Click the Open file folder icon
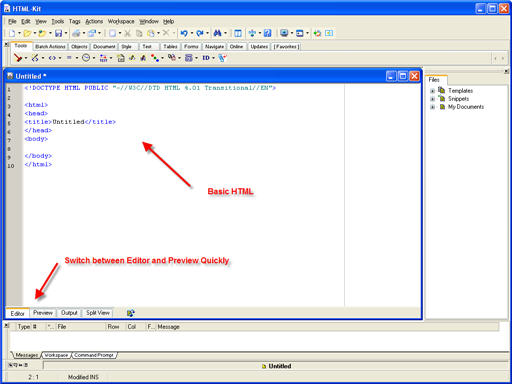 [27, 33]
